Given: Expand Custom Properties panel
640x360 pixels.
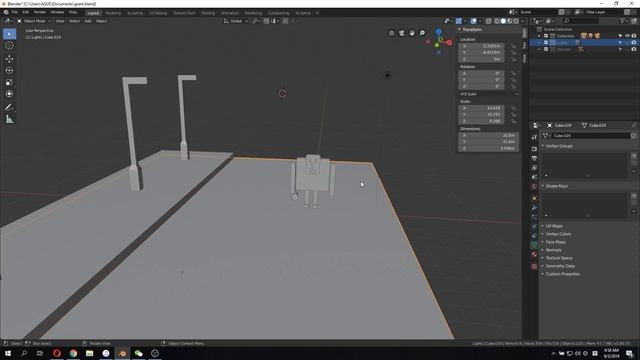Looking at the screenshot, I should click(x=561, y=274).
